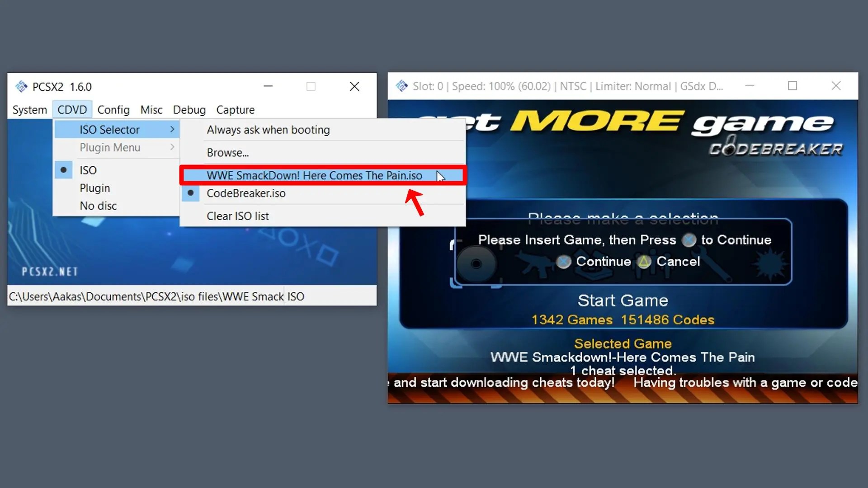Click Clear ISO list
868x488 pixels.
click(237, 216)
